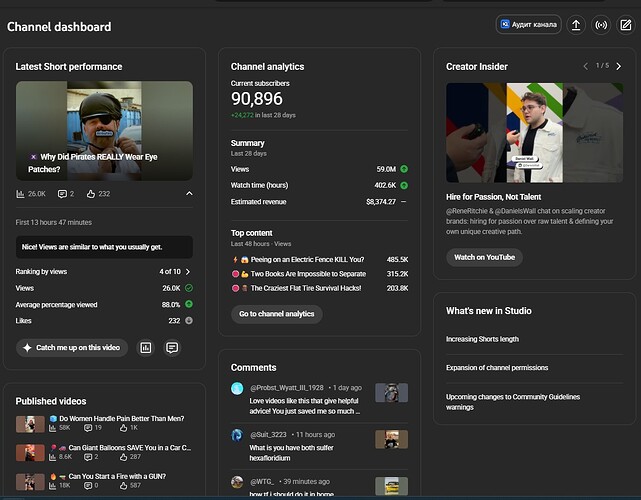
Task: Open video analytics icon beside Catch me up
Action: pos(146,348)
